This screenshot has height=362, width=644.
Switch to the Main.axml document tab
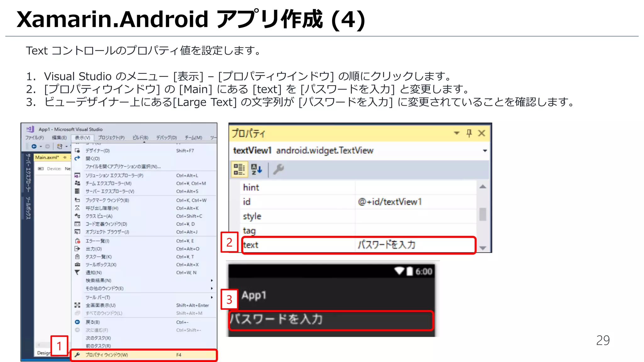47,157
